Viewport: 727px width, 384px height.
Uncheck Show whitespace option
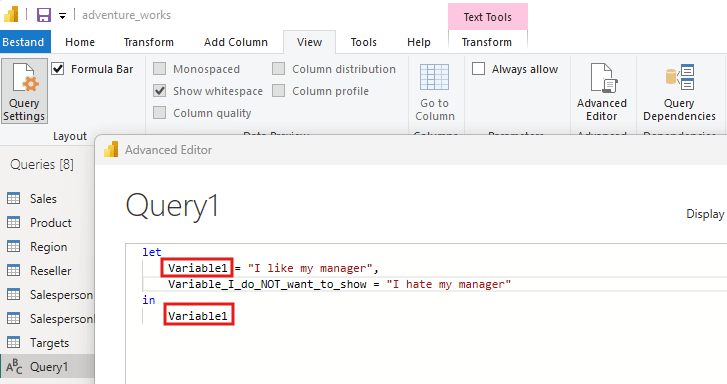159,91
